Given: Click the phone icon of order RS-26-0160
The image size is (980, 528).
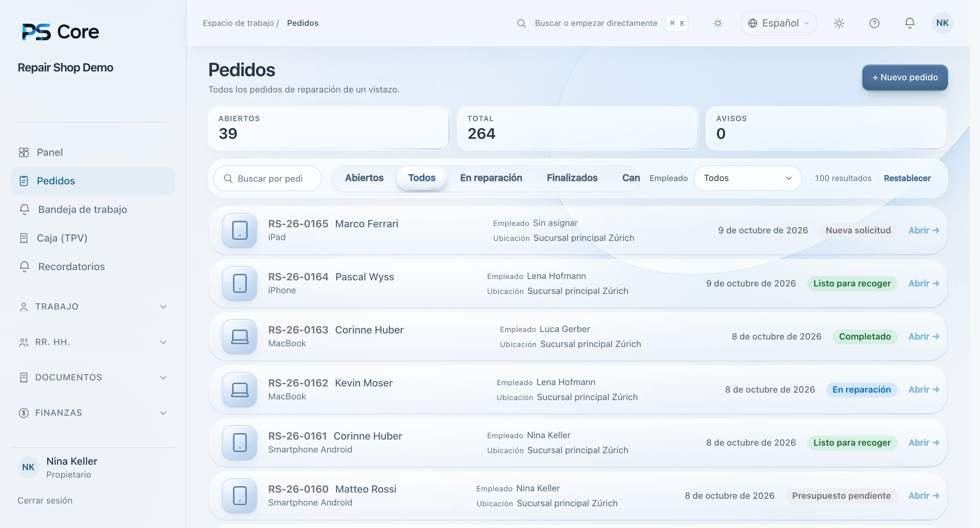Looking at the screenshot, I should click(x=240, y=496).
